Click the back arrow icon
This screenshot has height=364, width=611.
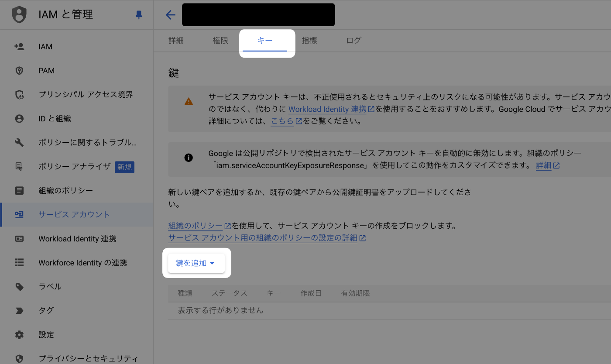click(170, 15)
